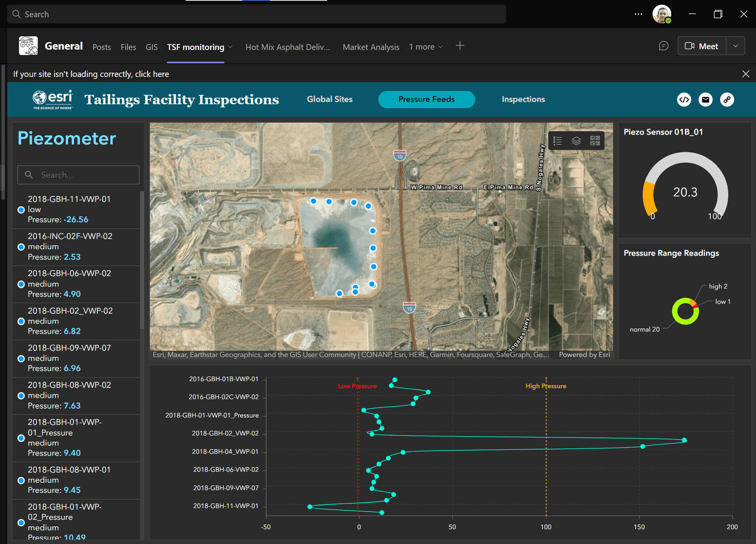Click the more options ellipsis in the title bar
756x544 pixels.
638,14
